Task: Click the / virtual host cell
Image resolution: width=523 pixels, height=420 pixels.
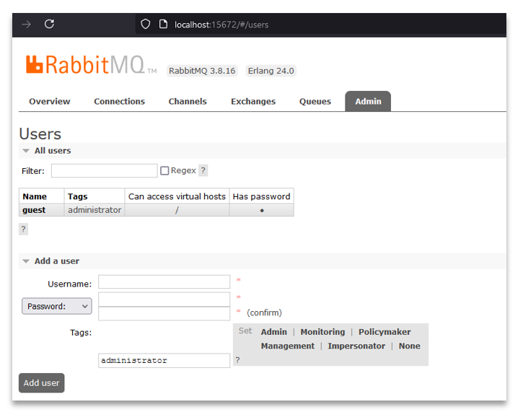Action: pyautogui.click(x=177, y=210)
